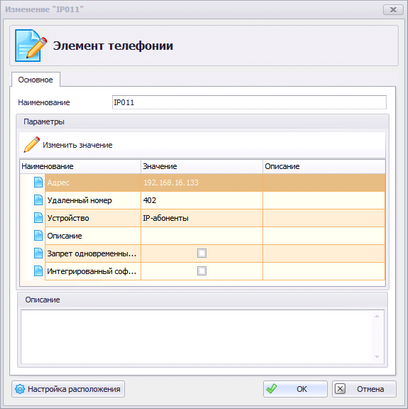Click the document icon beside Устройство
Screen dimensions: 408x409
tap(38, 218)
